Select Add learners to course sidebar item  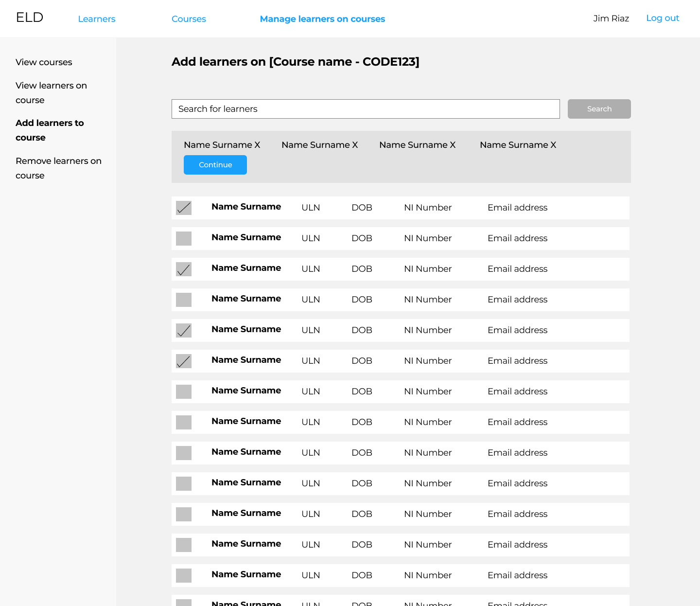(x=50, y=130)
